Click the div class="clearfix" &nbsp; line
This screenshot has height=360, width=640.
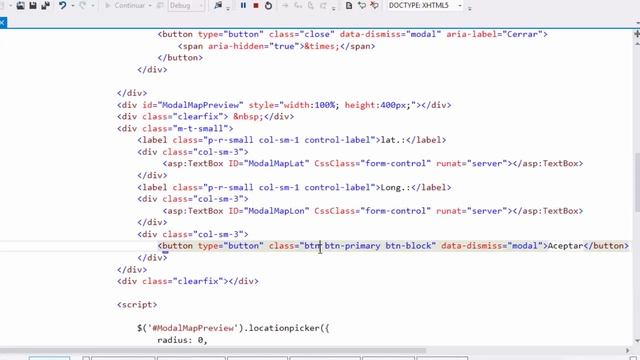(x=205, y=117)
